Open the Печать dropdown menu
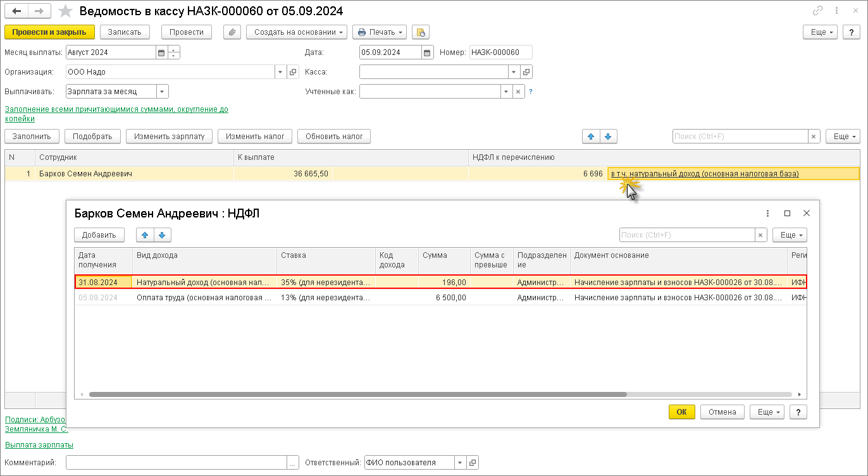Image resolution: width=868 pixels, height=476 pixels. coord(380,32)
